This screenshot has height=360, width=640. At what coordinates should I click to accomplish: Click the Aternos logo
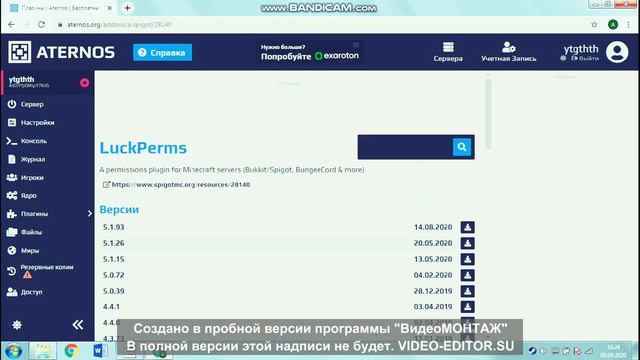[62, 52]
